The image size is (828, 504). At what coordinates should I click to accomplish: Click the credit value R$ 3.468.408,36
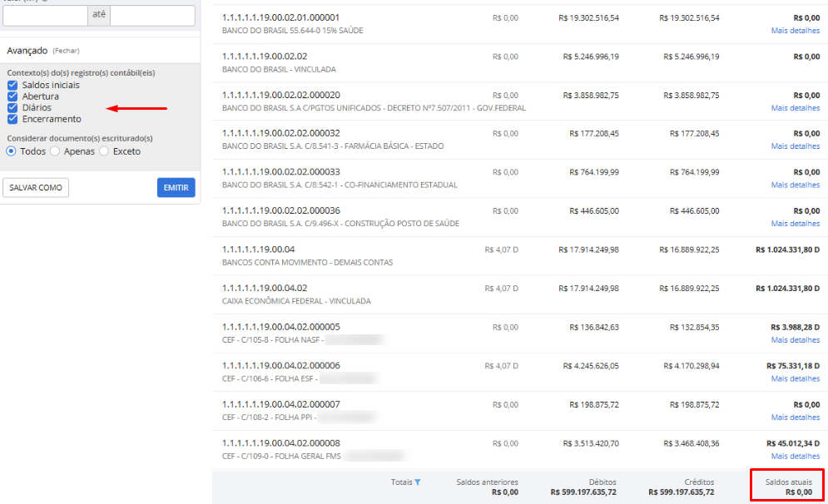point(692,443)
